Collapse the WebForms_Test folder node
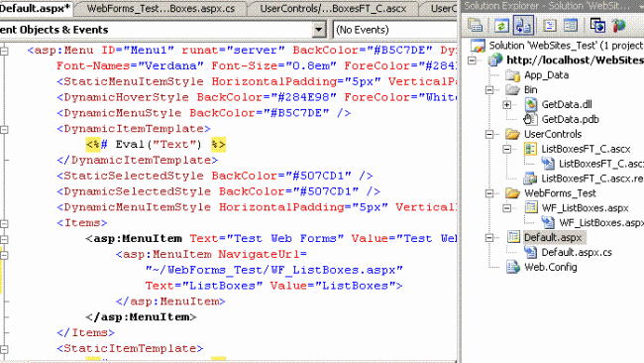644x363 pixels. tap(489, 193)
